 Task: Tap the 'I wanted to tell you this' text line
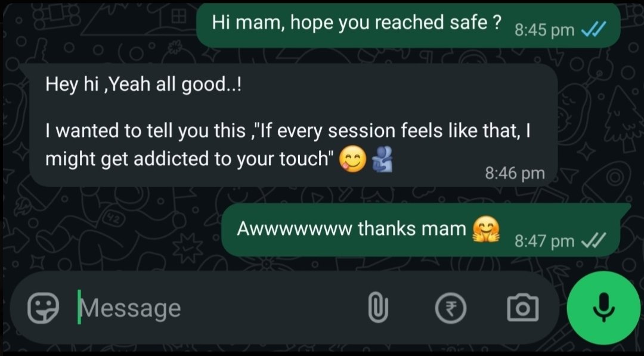(x=287, y=131)
